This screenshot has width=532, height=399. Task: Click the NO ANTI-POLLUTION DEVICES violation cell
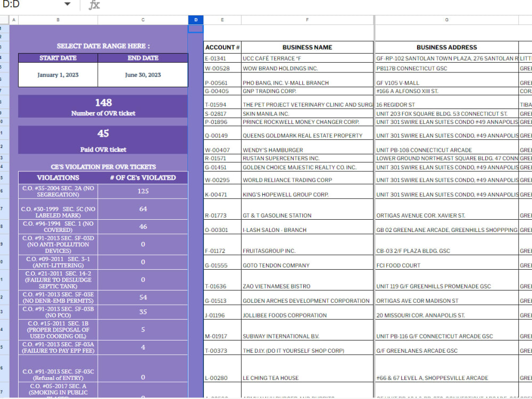click(x=58, y=244)
